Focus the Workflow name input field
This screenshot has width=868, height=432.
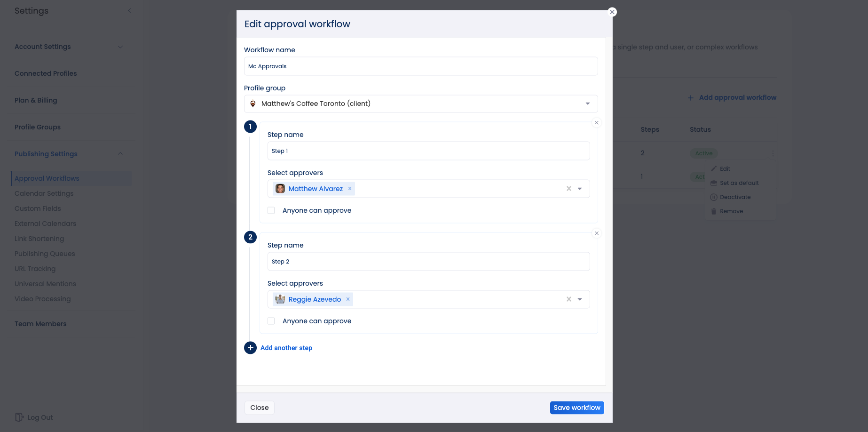pos(421,66)
